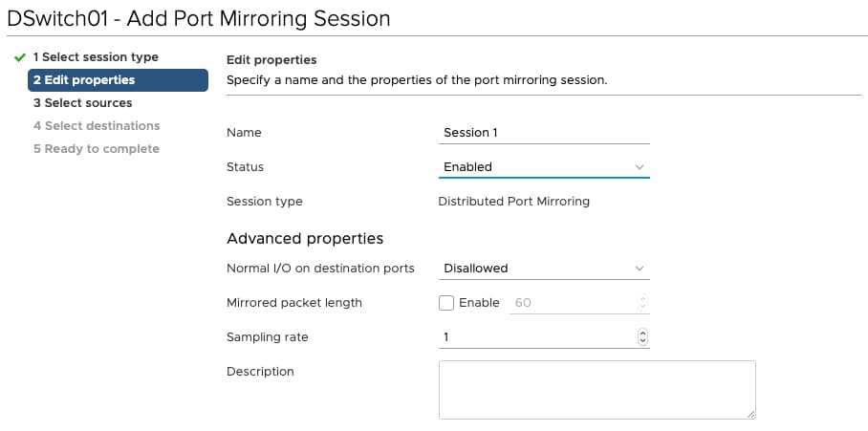868x431 pixels.
Task: Click inside the Description text area
Action: pos(597,390)
